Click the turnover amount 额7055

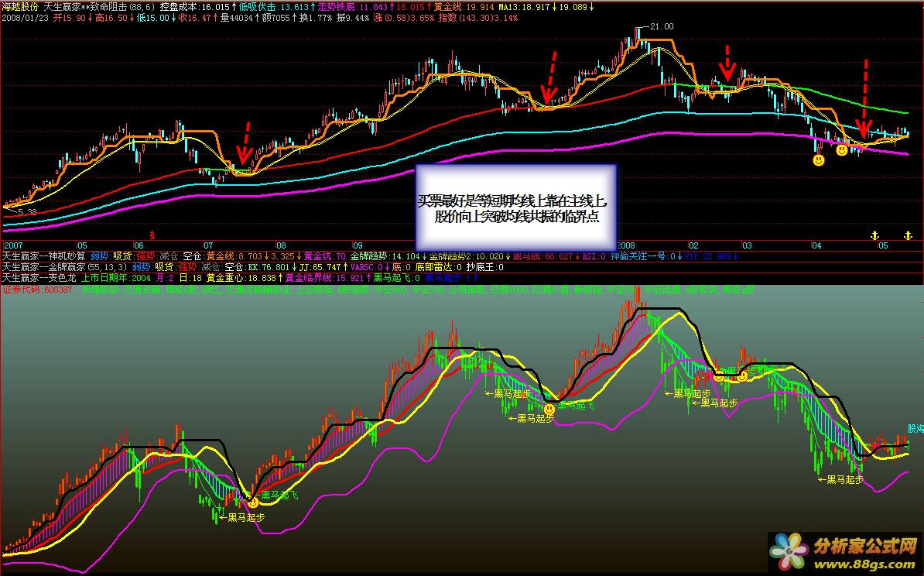pyautogui.click(x=275, y=18)
